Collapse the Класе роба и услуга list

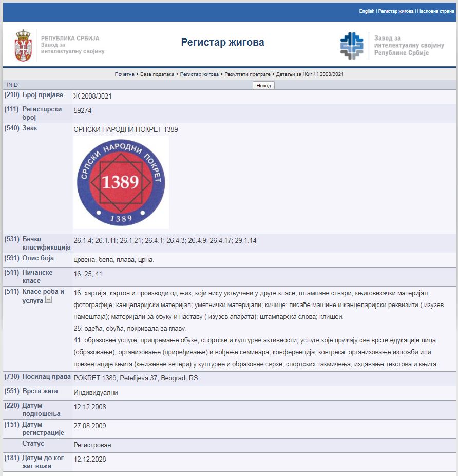pyautogui.click(x=48, y=300)
